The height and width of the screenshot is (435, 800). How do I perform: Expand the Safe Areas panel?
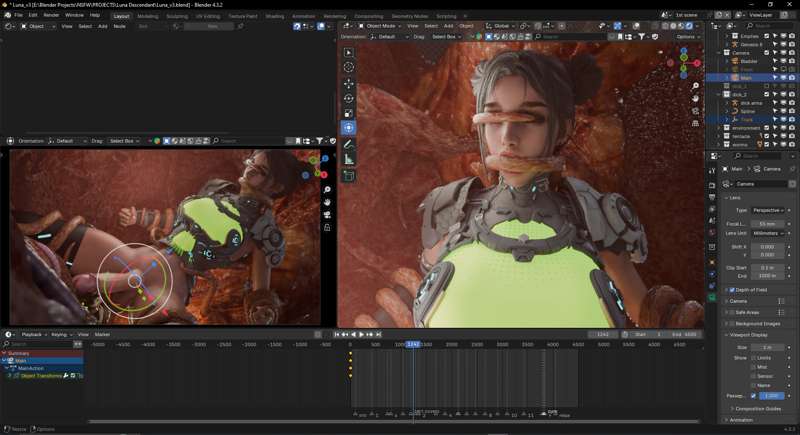click(753, 312)
